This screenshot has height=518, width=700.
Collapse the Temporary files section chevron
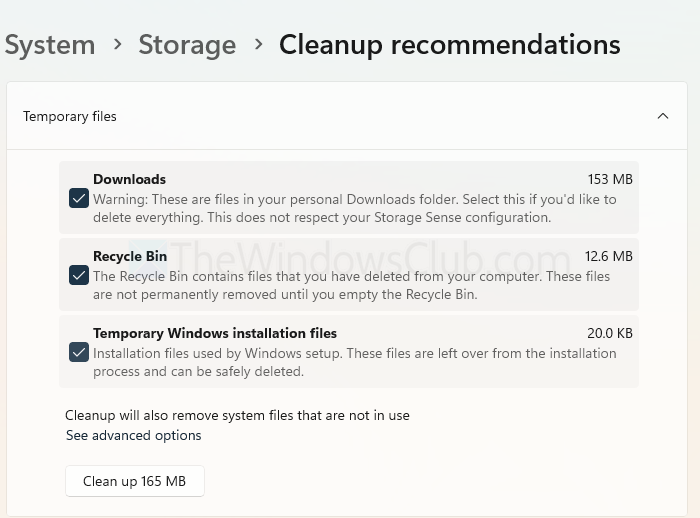coord(662,116)
